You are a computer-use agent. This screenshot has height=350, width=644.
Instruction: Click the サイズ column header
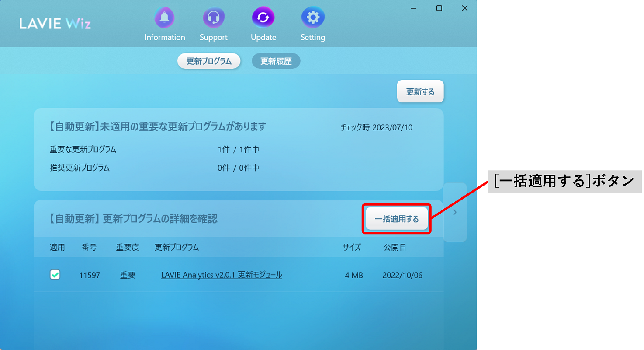[x=352, y=247]
